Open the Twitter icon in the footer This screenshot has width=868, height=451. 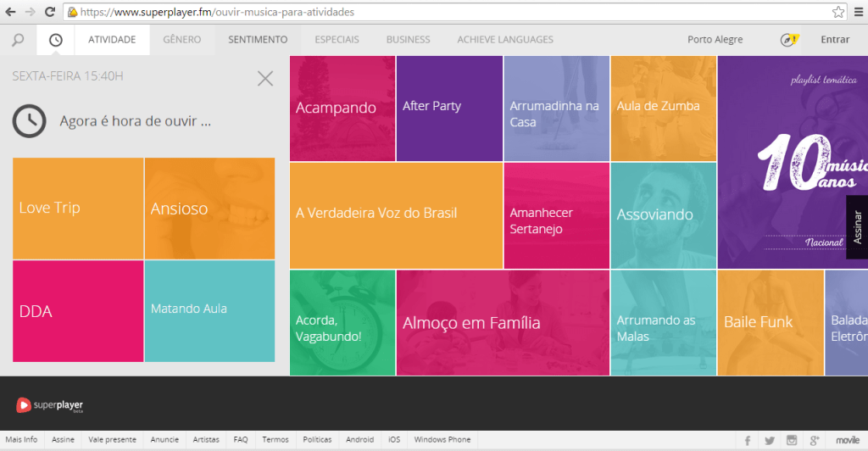point(770,440)
